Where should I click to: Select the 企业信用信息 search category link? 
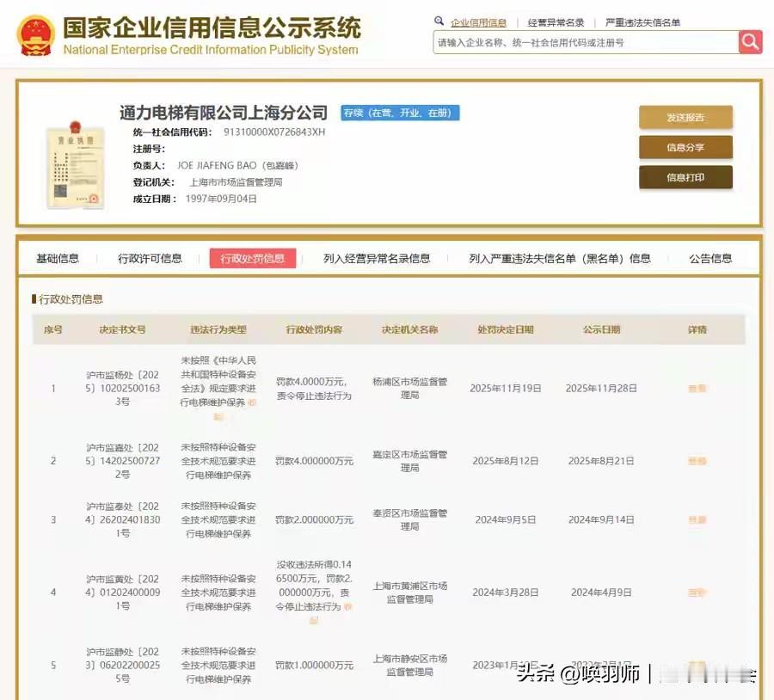click(478, 22)
